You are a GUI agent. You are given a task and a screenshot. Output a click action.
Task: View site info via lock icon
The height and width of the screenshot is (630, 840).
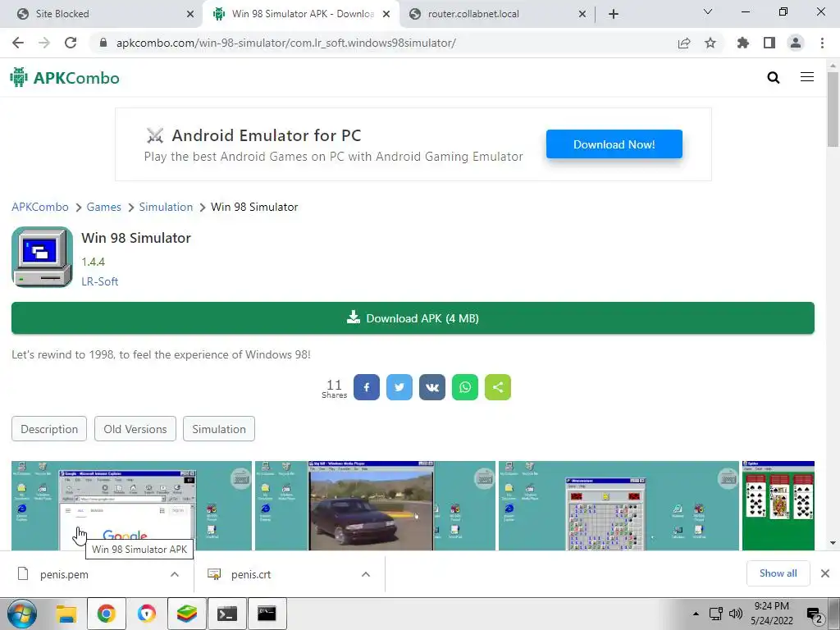[x=103, y=43]
